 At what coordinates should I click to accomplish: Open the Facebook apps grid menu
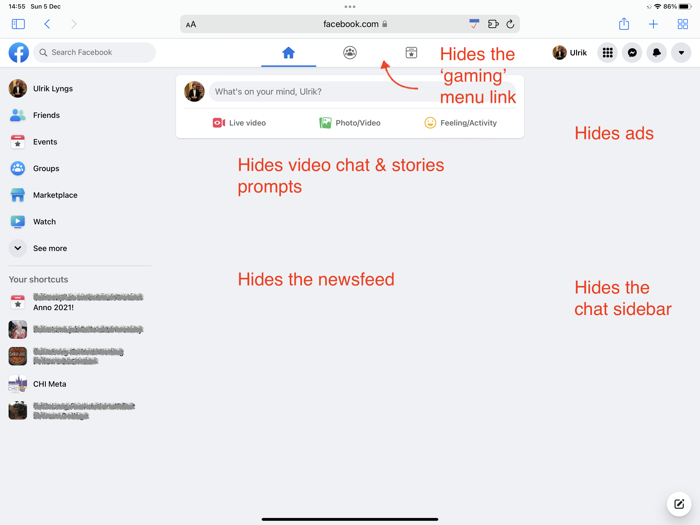click(608, 53)
